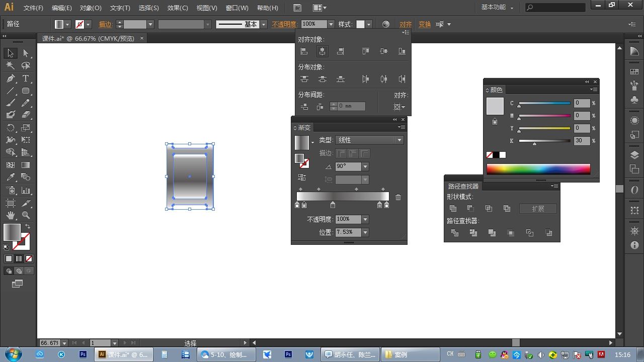Select the Direct Selection tool
The height and width of the screenshot is (362, 644).
pos(26,53)
